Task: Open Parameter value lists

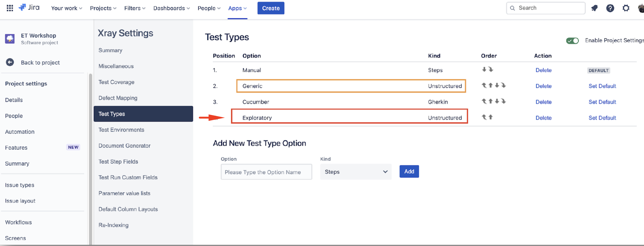Action: pos(124,193)
